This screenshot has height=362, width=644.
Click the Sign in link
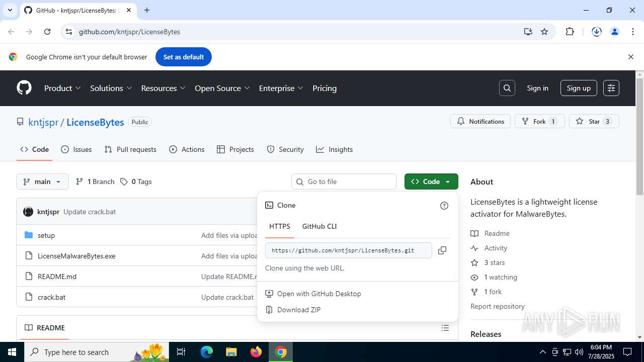click(x=537, y=88)
